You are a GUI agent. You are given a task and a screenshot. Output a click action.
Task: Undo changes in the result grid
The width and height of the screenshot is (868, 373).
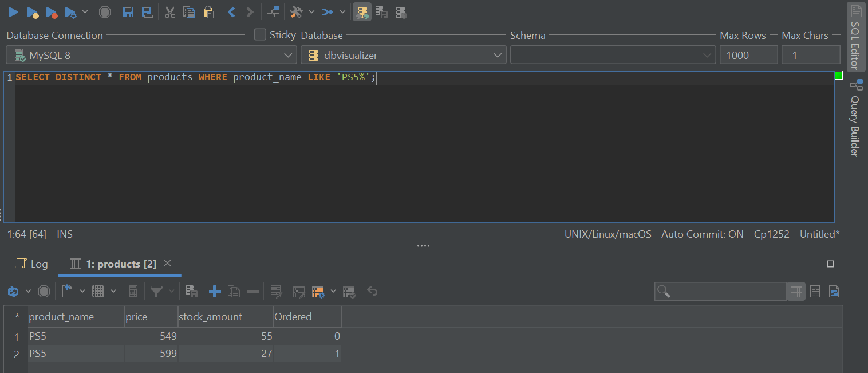click(x=372, y=291)
